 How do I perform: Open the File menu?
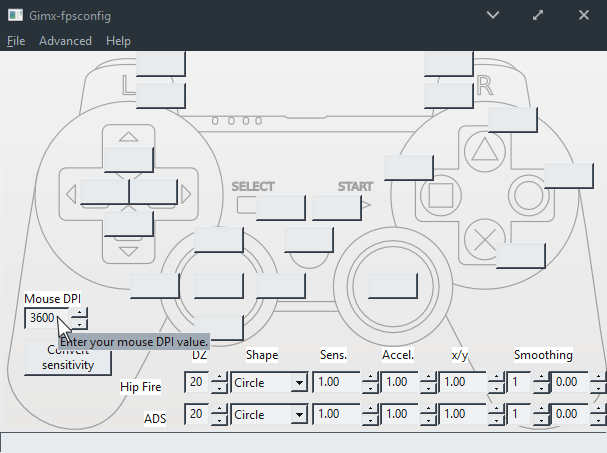pos(16,41)
